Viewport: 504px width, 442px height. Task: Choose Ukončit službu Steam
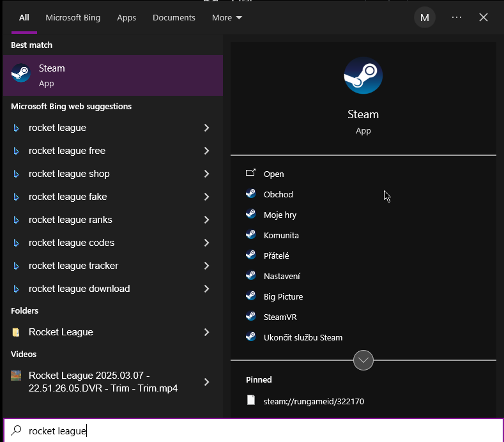pos(303,337)
